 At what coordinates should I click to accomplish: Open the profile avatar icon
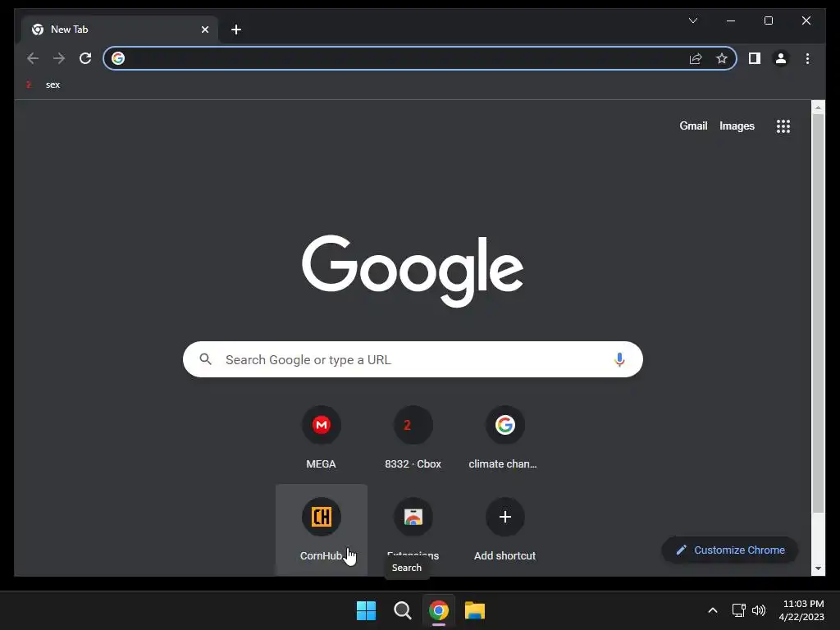click(781, 58)
